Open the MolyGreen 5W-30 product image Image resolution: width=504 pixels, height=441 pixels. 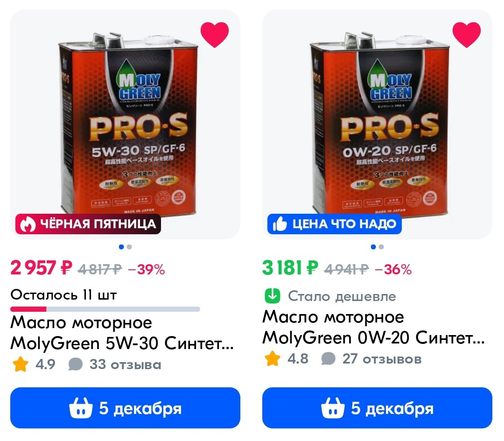[125, 124]
